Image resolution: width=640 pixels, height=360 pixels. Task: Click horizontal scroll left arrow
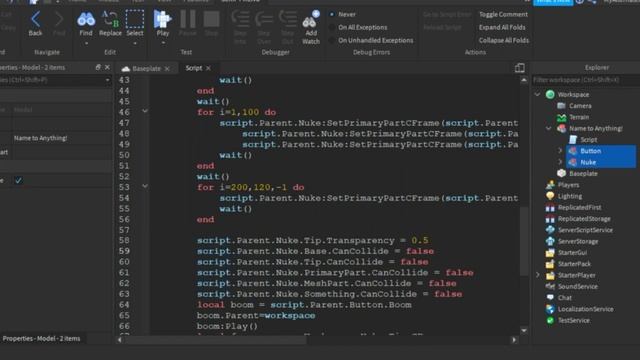click(x=120, y=340)
